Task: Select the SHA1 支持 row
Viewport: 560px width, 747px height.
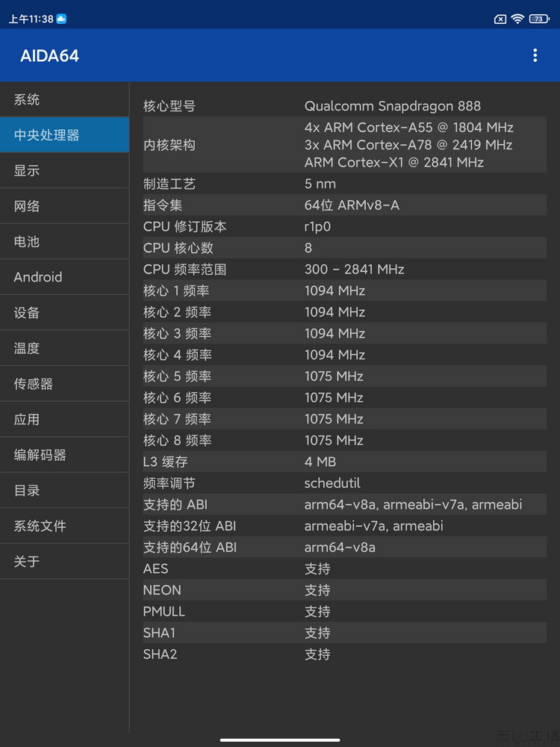Action: [x=345, y=633]
